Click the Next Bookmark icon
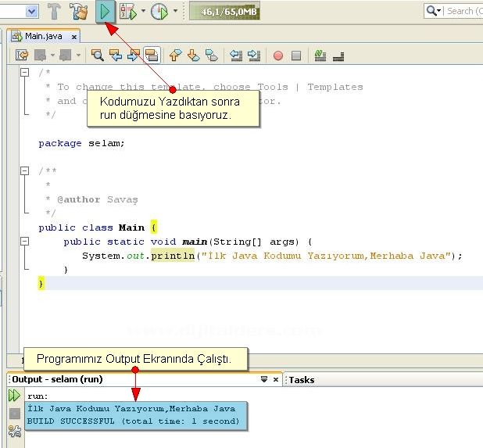483x448 pixels. tap(194, 56)
